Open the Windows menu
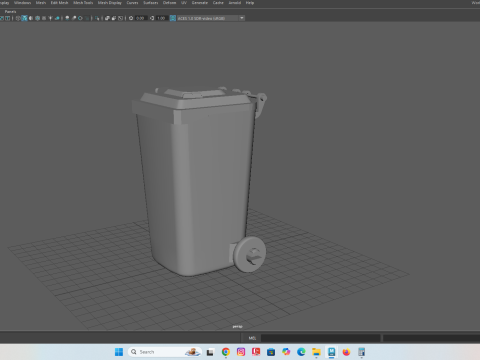This screenshot has width=480, height=360. 22,3
